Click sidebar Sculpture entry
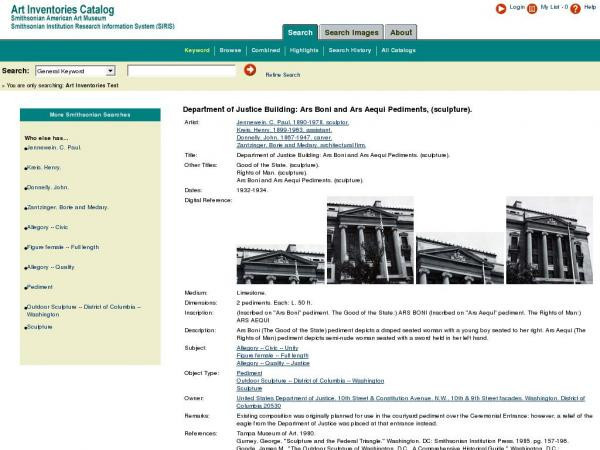The image size is (600, 450). click(x=39, y=327)
